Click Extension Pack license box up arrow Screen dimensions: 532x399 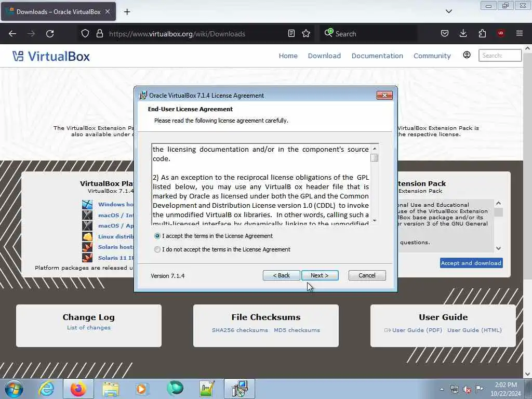498,203
